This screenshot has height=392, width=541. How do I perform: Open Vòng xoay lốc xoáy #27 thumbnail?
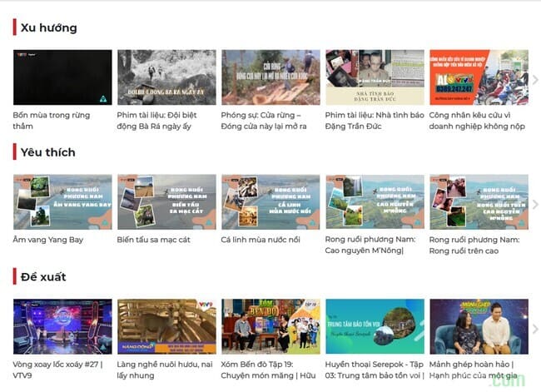point(62,326)
